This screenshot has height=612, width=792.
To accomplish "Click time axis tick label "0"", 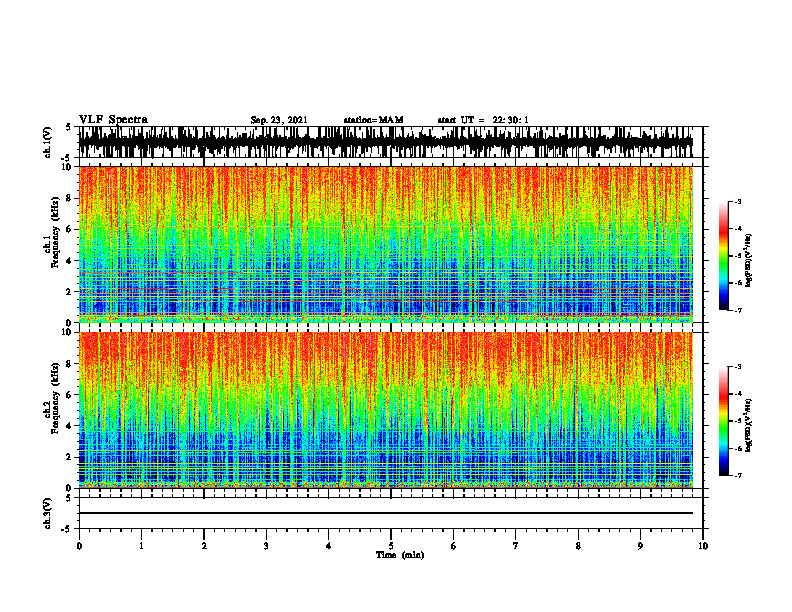I will [x=79, y=546].
